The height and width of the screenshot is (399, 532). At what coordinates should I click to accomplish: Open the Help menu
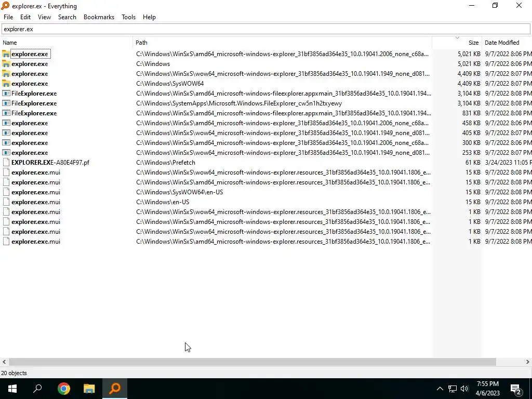[149, 17]
